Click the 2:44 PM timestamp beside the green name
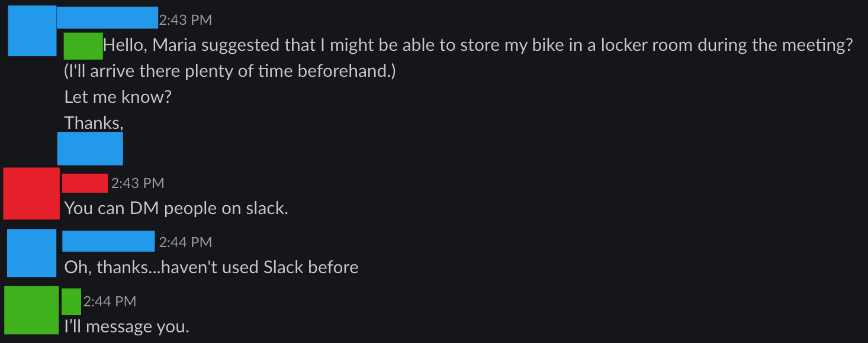 coord(110,302)
